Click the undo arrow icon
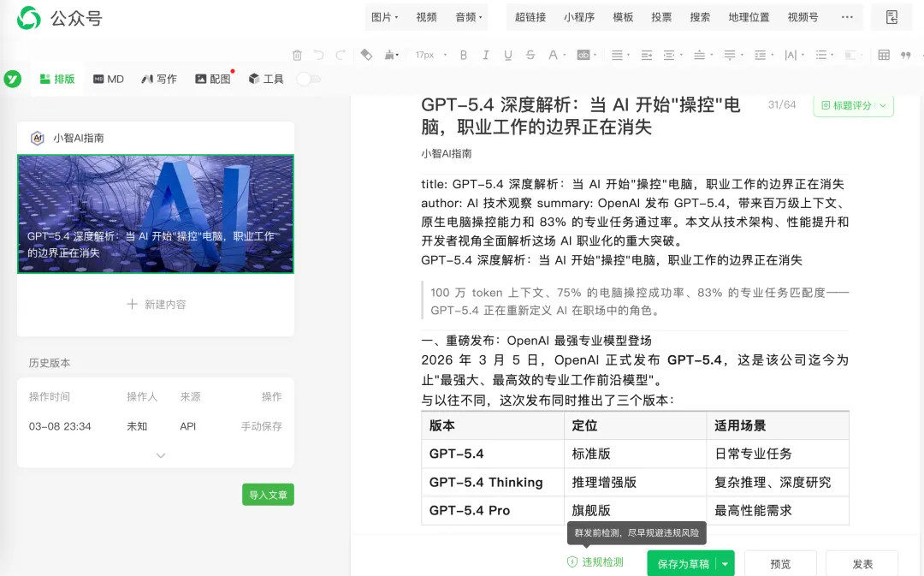This screenshot has height=576, width=924. (319, 55)
